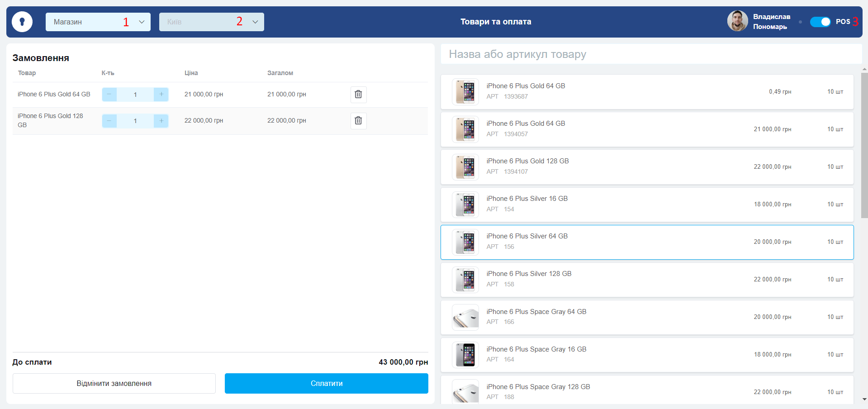Click the Ціна column header

(x=191, y=73)
